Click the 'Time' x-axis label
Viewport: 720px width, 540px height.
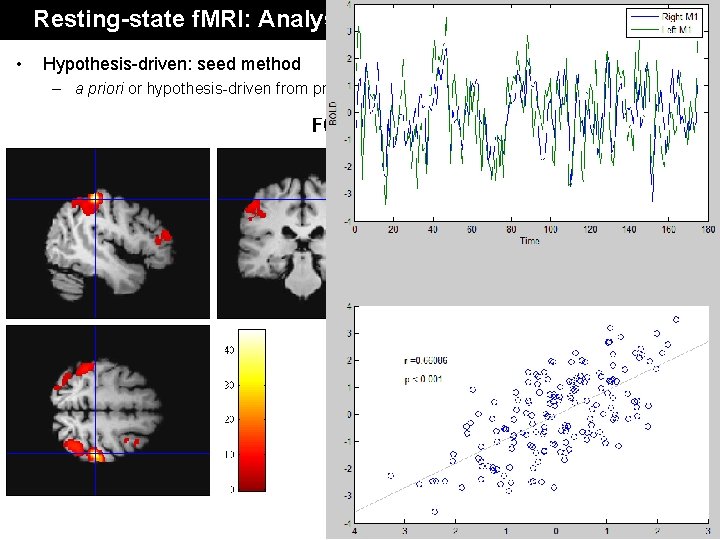(x=529, y=241)
